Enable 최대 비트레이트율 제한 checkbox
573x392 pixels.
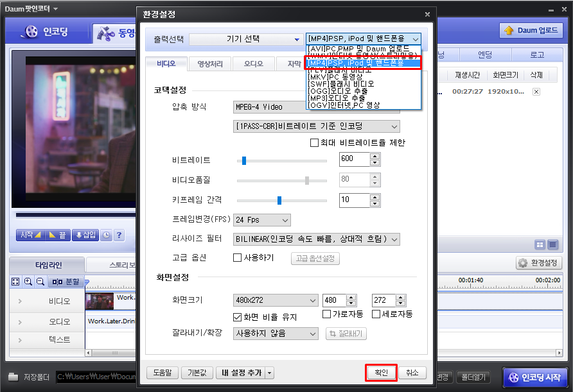(314, 142)
